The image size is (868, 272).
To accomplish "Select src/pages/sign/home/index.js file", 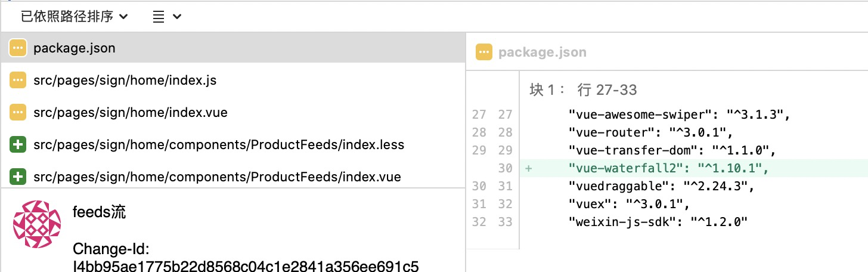I will tap(125, 81).
